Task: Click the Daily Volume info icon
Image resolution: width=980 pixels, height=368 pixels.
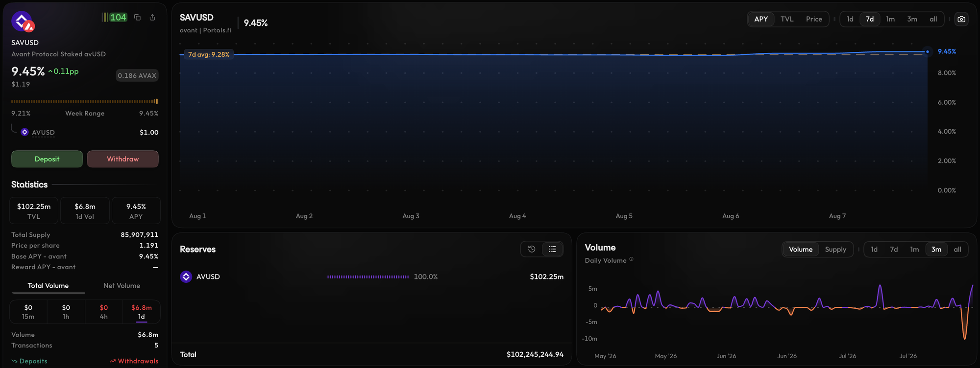Action: (x=631, y=259)
